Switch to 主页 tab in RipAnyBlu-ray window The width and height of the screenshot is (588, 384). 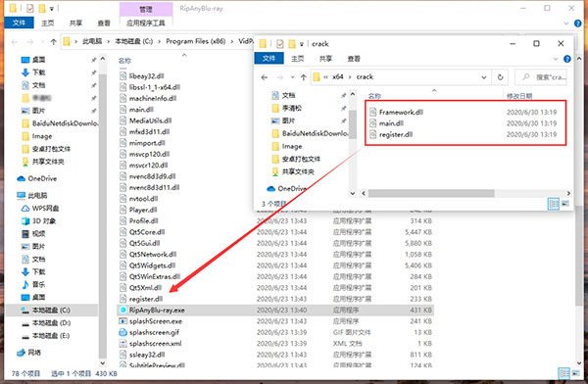point(48,23)
